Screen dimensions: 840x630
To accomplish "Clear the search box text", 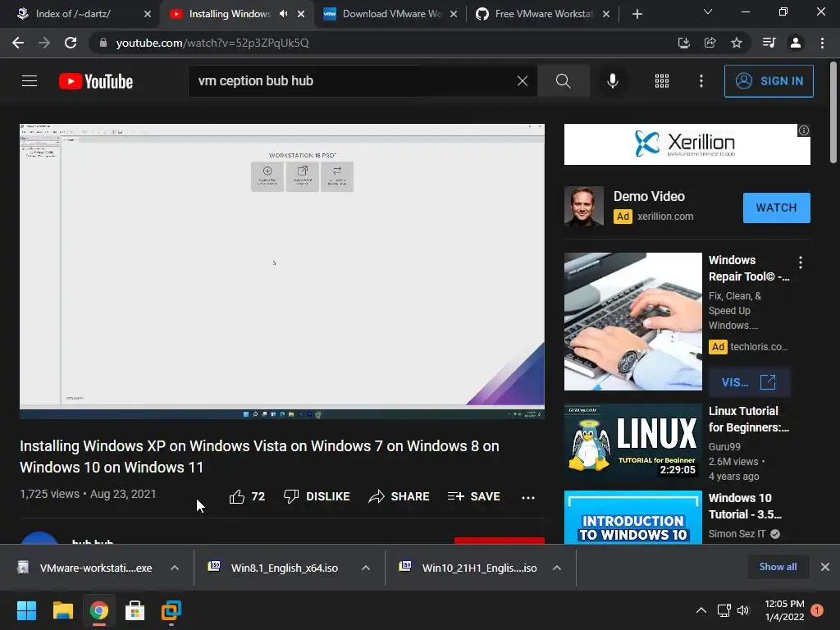I will point(523,81).
